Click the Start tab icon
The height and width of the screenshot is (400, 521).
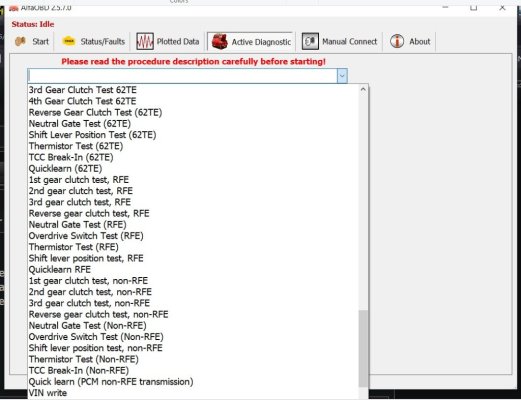click(20, 41)
